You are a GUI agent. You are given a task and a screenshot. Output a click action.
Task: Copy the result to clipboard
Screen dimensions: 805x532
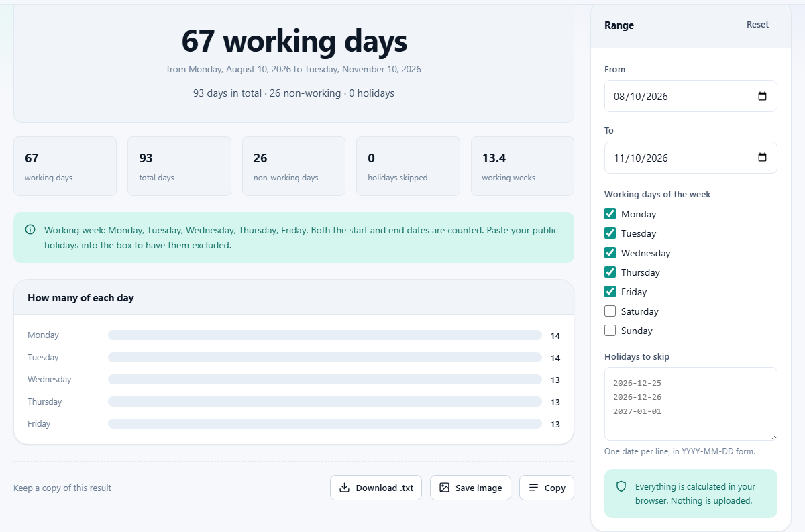pyautogui.click(x=547, y=488)
